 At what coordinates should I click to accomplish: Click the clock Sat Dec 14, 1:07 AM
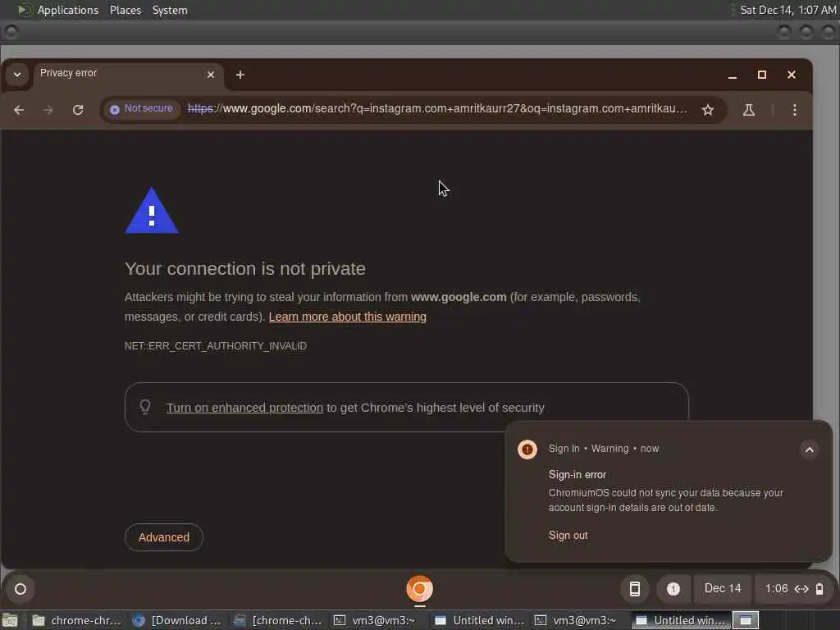click(x=787, y=10)
